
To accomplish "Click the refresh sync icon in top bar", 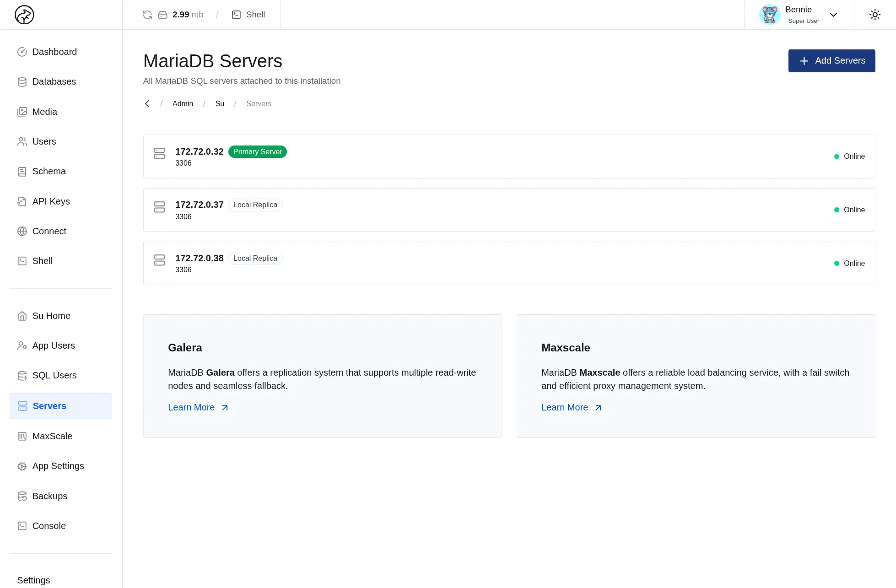I will 147,15.
